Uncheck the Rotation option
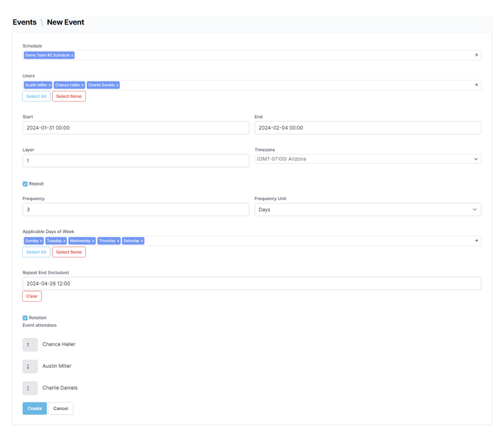 (25, 318)
